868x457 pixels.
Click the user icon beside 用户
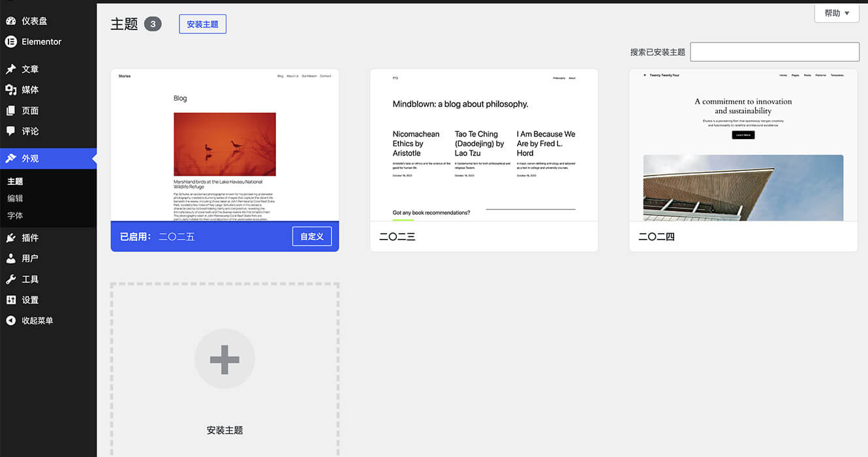(x=10, y=259)
